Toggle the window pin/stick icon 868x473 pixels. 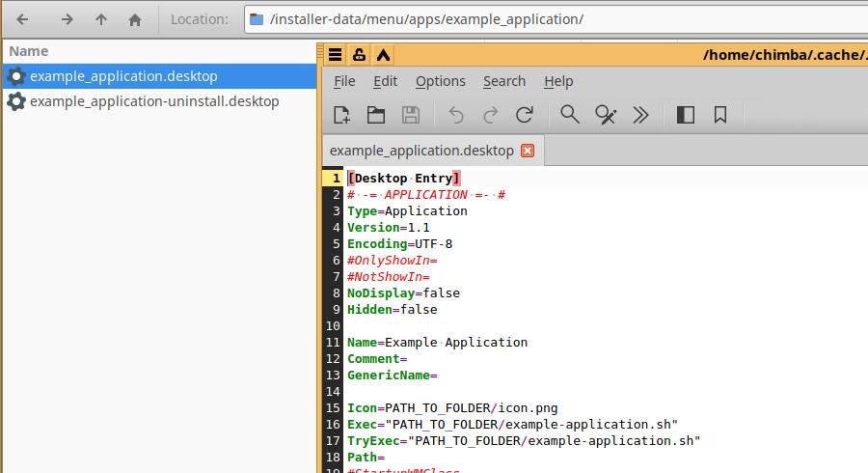[359, 55]
